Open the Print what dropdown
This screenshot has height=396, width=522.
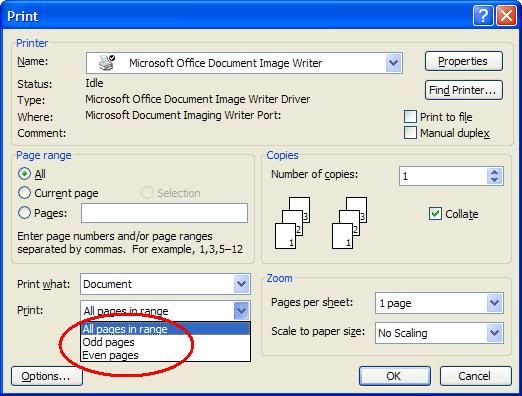coord(242,284)
